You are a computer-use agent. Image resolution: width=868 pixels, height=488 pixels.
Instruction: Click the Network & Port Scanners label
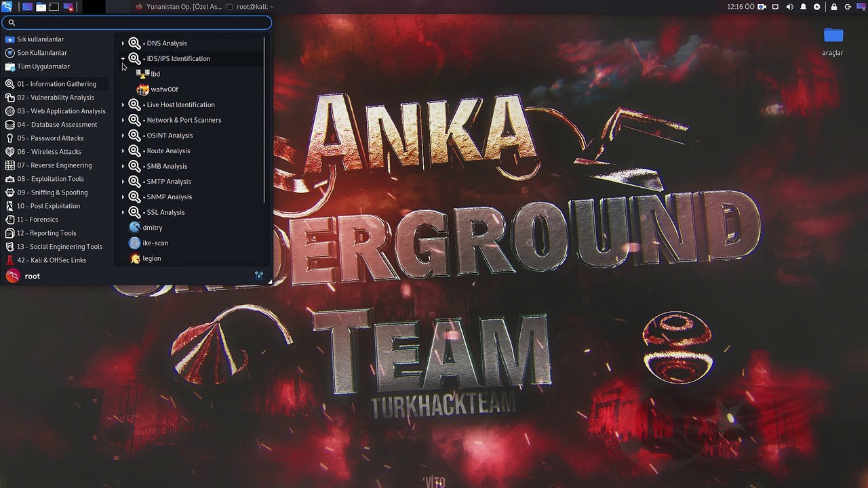(182, 120)
